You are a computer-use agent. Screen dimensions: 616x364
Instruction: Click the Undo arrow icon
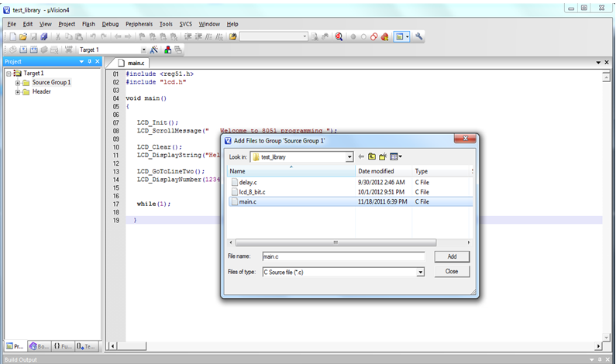(x=93, y=37)
